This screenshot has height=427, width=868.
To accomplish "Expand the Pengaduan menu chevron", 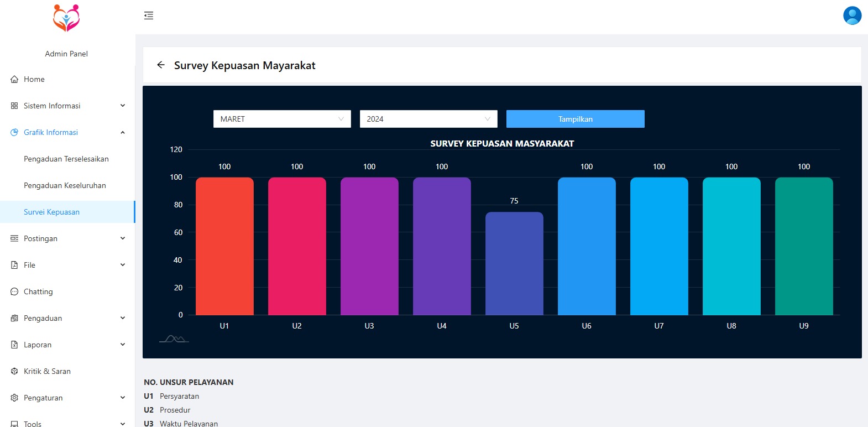I will (x=123, y=318).
